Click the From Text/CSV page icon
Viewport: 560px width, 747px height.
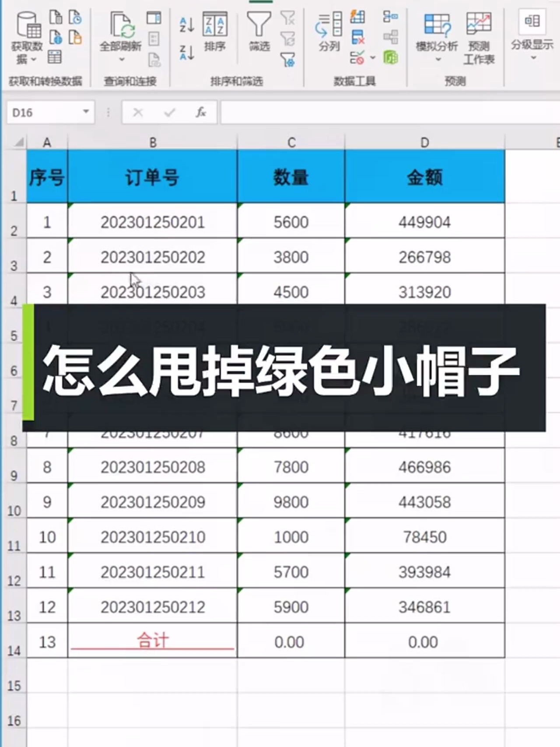pyautogui.click(x=56, y=17)
